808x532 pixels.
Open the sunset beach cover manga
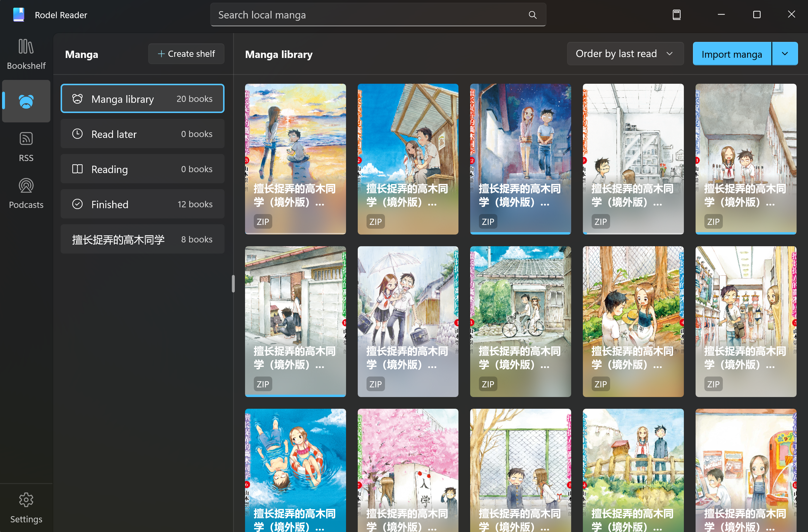click(x=295, y=159)
